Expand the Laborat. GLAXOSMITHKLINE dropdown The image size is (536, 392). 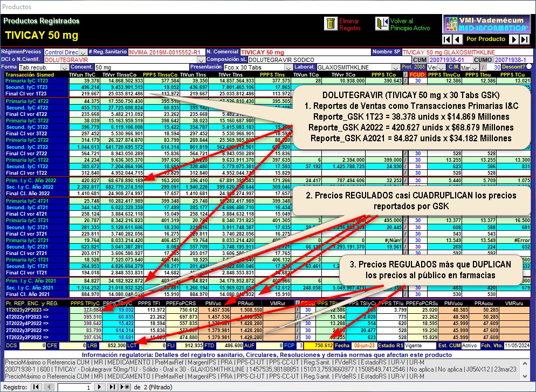396,66
